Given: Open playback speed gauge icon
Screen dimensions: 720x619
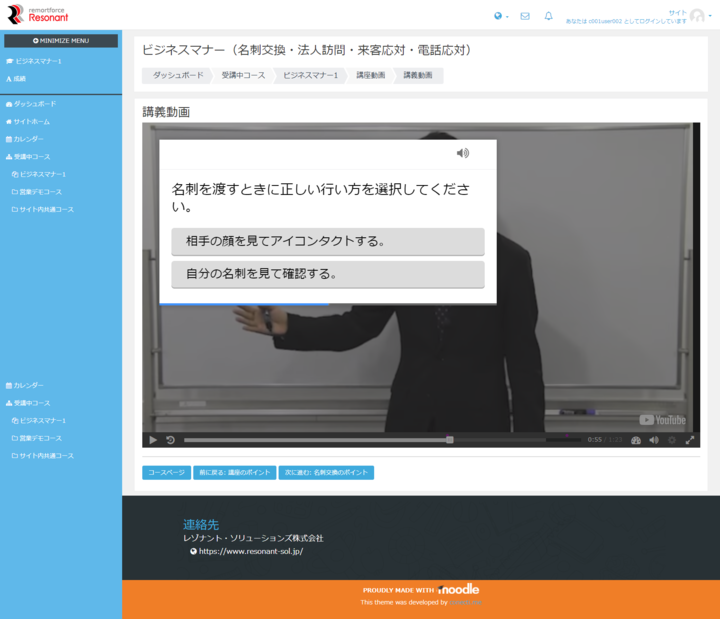Looking at the screenshot, I should 636,440.
